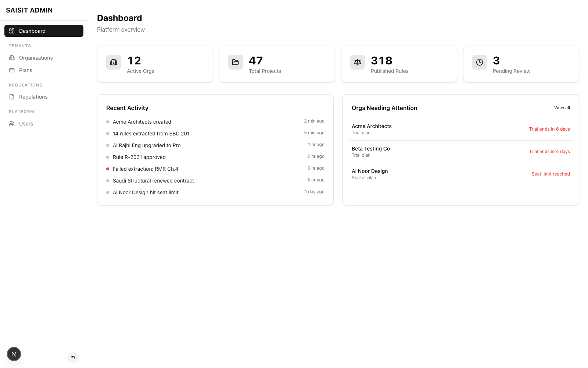588x368 pixels.
Task: Select 'Failed extraction: RMR Ch.4' entry
Action: [215, 169]
